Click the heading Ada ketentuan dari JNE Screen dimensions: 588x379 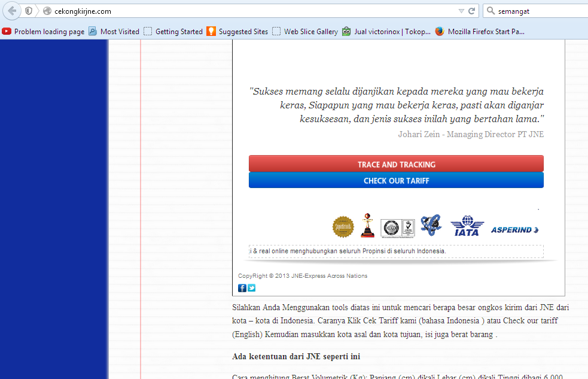296,356
